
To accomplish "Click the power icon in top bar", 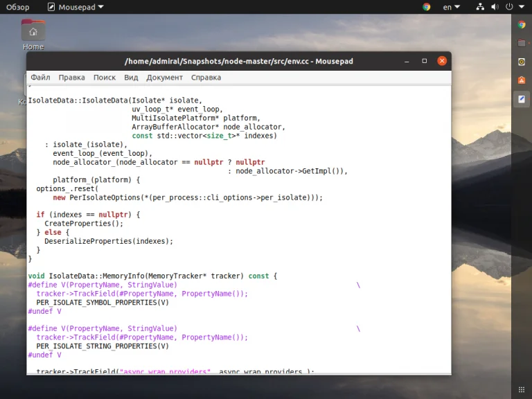I will click(x=509, y=7).
